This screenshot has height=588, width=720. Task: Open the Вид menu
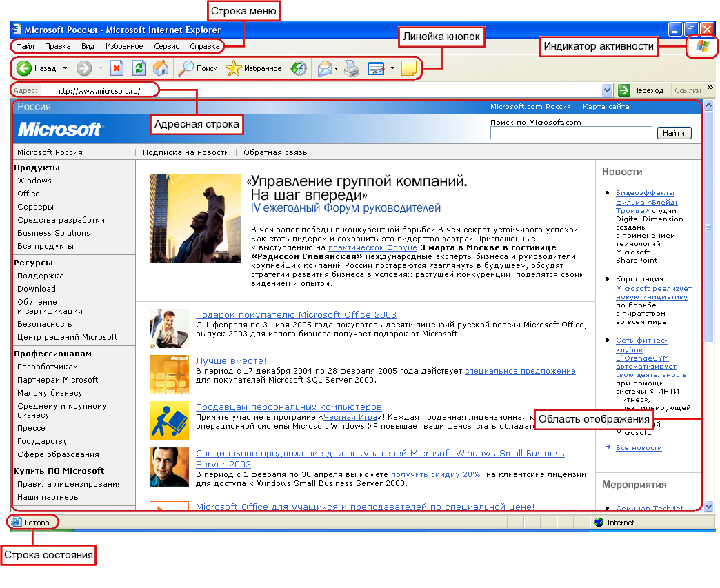88,46
